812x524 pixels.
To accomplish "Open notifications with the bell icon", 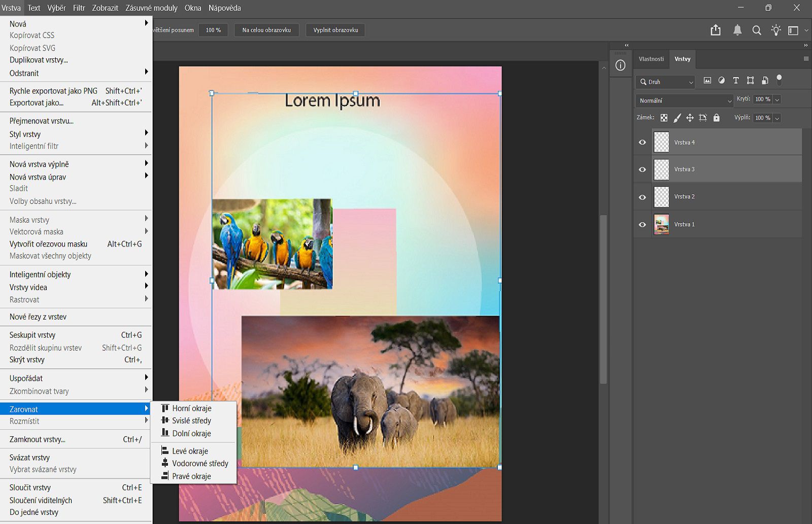I will 737,30.
